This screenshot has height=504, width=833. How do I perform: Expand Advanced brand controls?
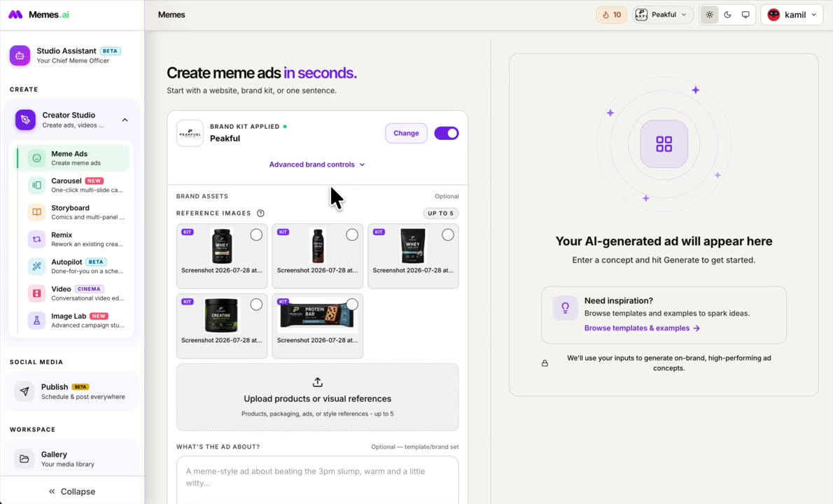317,164
